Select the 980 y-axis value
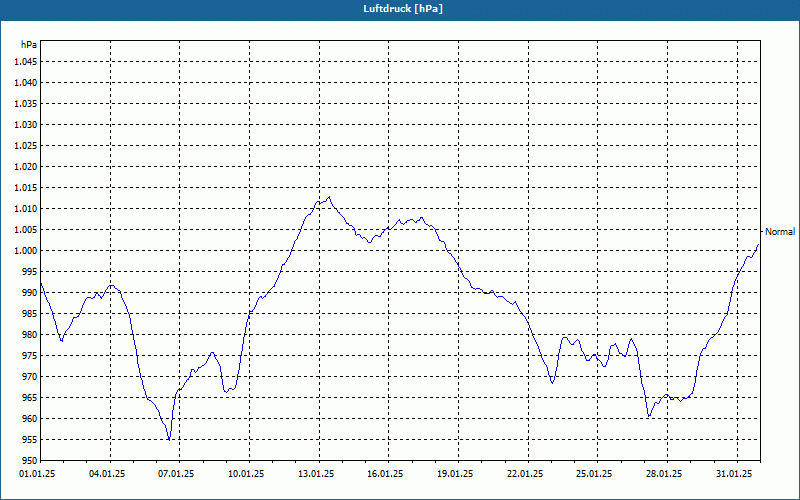 [x=30, y=335]
